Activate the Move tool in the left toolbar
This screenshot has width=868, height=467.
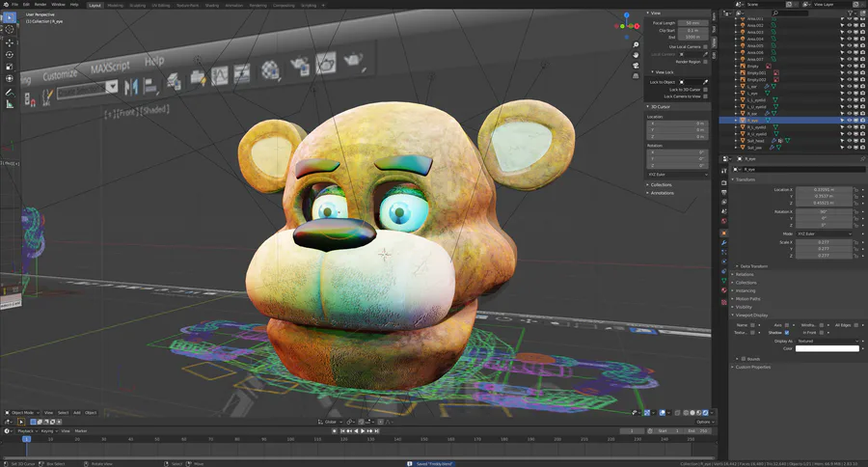coord(10,42)
